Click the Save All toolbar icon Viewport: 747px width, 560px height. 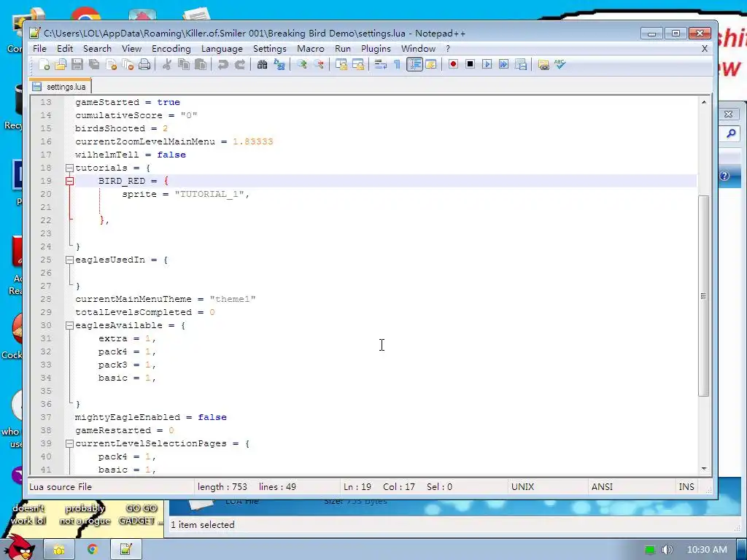point(94,64)
